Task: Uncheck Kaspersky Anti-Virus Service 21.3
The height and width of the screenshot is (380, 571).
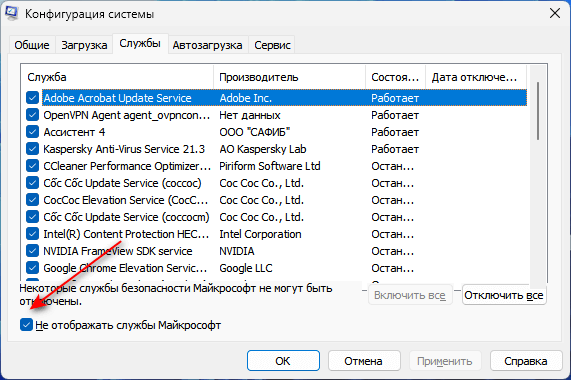Action: click(x=32, y=149)
